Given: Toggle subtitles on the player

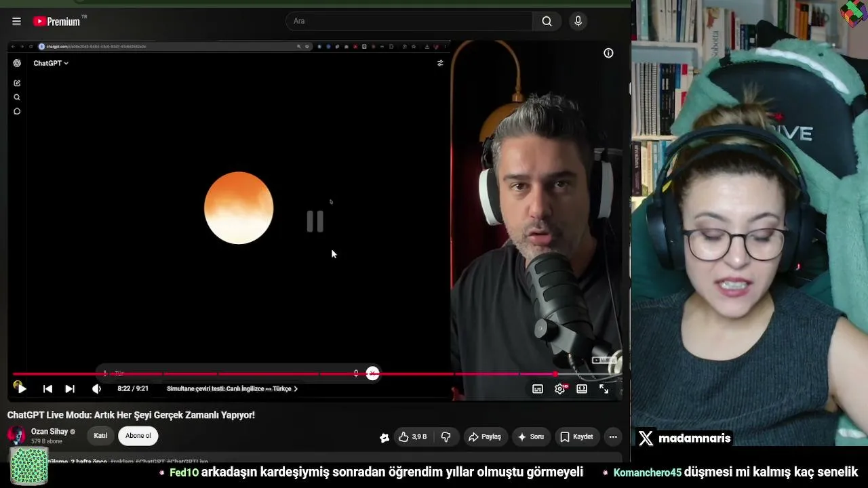Looking at the screenshot, I should coord(538,389).
